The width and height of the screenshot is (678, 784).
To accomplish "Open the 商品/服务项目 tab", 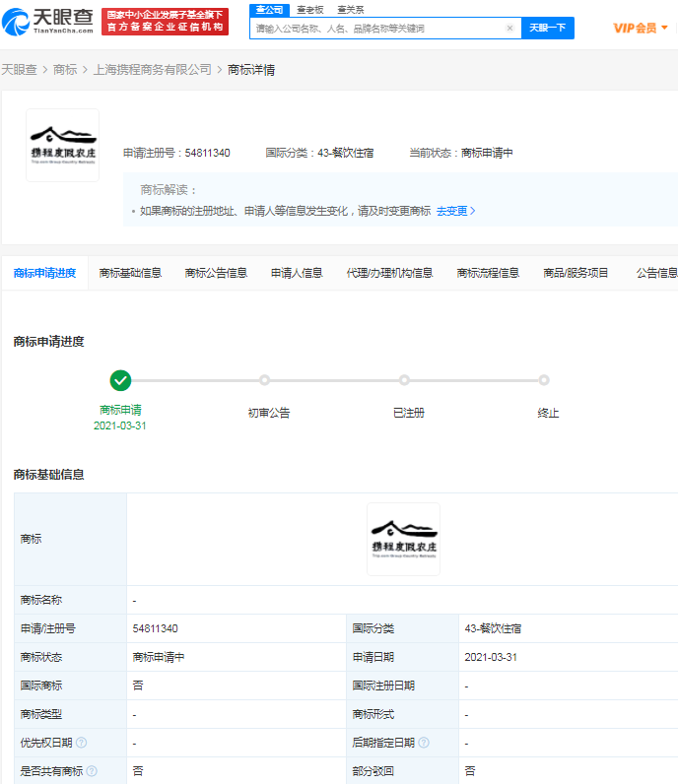I will pos(576,273).
